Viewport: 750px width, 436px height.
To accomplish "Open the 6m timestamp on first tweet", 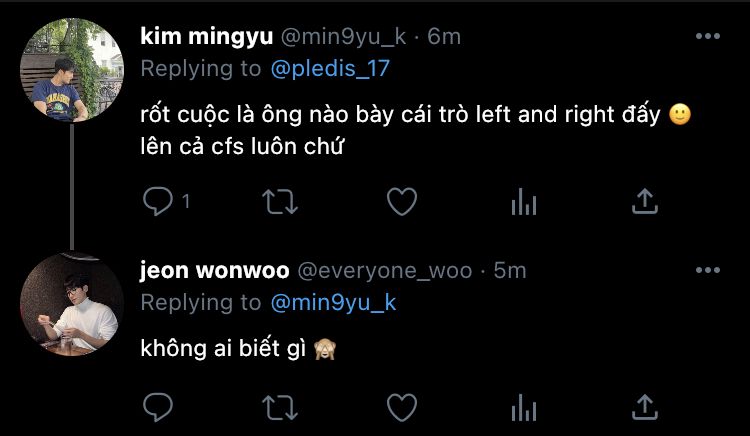I will pos(444,37).
